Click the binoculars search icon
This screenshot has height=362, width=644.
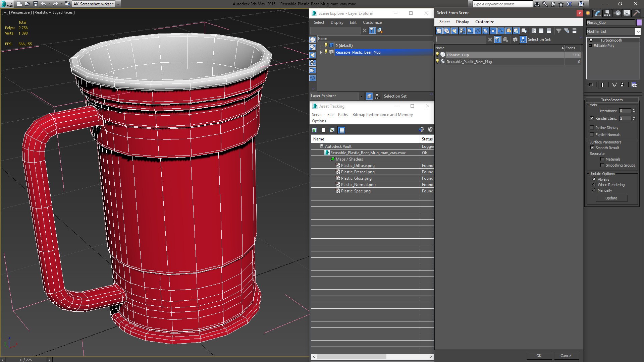click(537, 4)
